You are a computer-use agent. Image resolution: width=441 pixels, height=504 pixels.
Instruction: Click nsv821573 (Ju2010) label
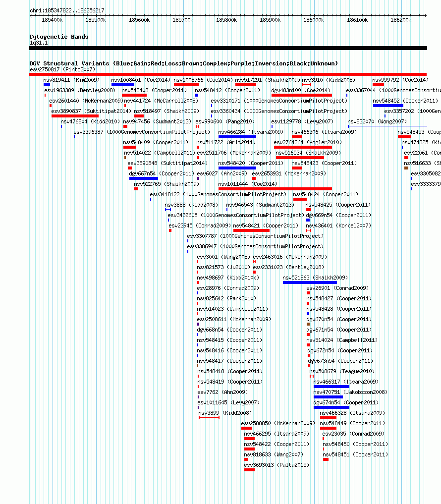tap(223, 267)
